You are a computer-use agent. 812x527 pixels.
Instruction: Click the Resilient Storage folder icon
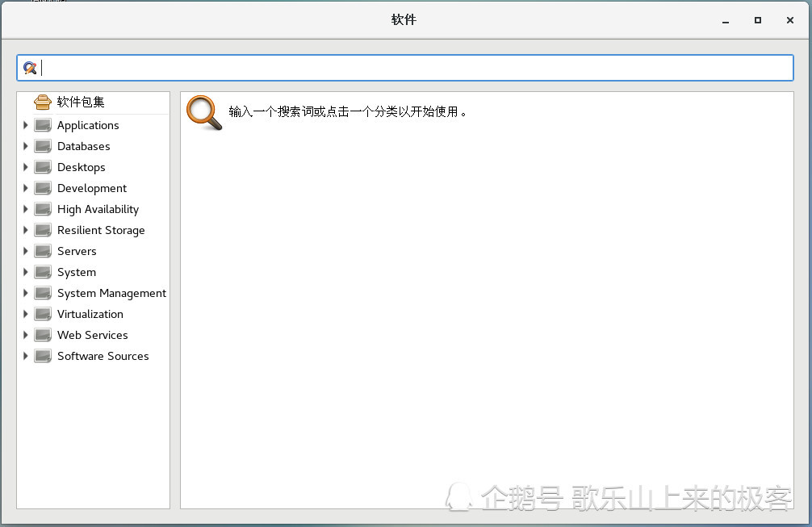[x=43, y=230]
